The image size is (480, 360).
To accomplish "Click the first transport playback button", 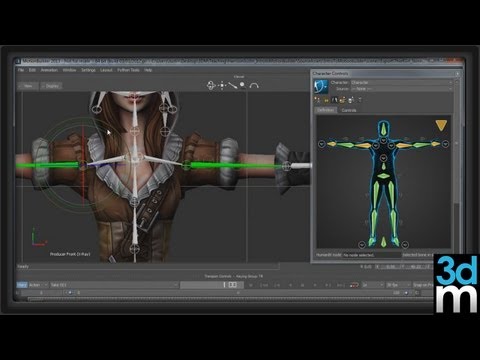I will [x=251, y=285].
